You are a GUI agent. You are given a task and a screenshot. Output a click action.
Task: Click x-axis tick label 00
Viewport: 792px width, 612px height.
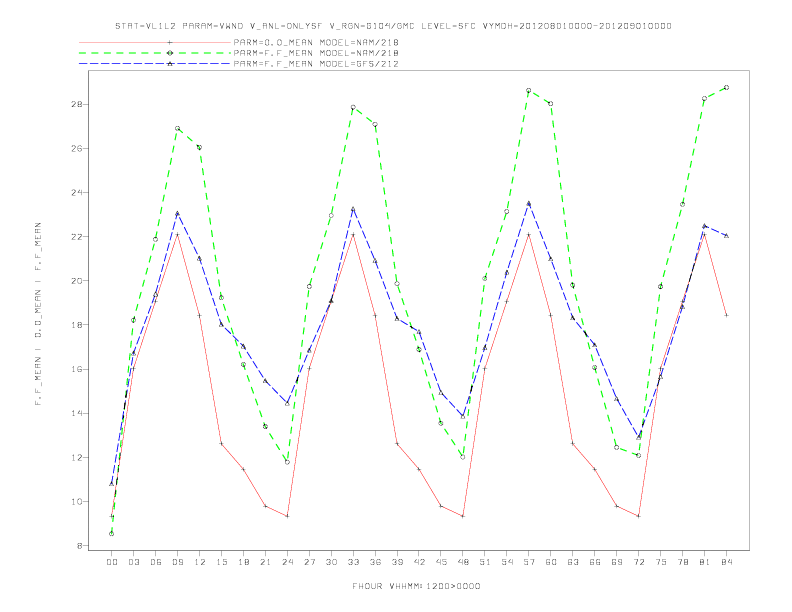(112, 562)
